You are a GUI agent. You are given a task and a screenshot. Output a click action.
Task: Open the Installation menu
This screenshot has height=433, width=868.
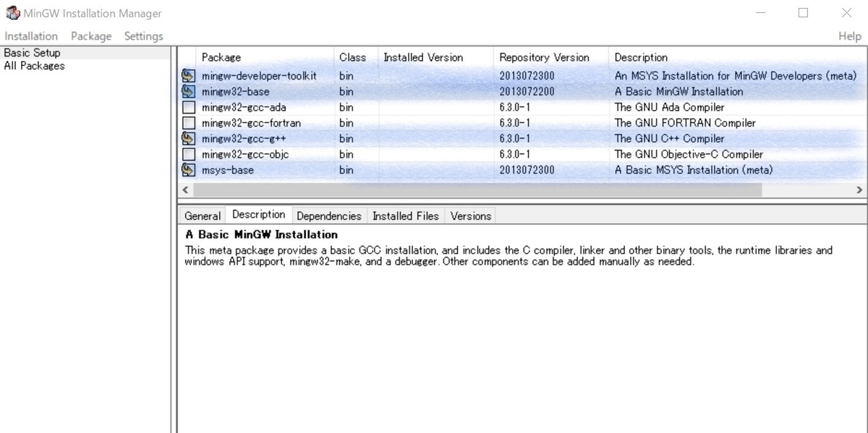[x=31, y=36]
